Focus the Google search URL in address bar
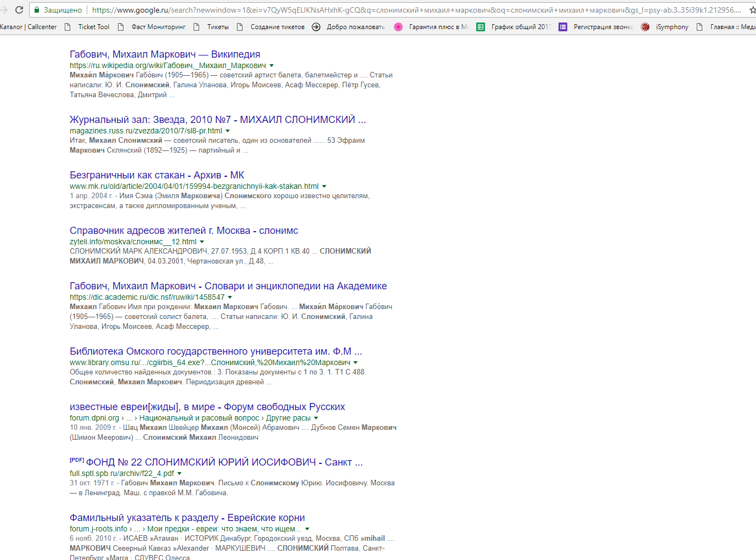 pos(416,10)
